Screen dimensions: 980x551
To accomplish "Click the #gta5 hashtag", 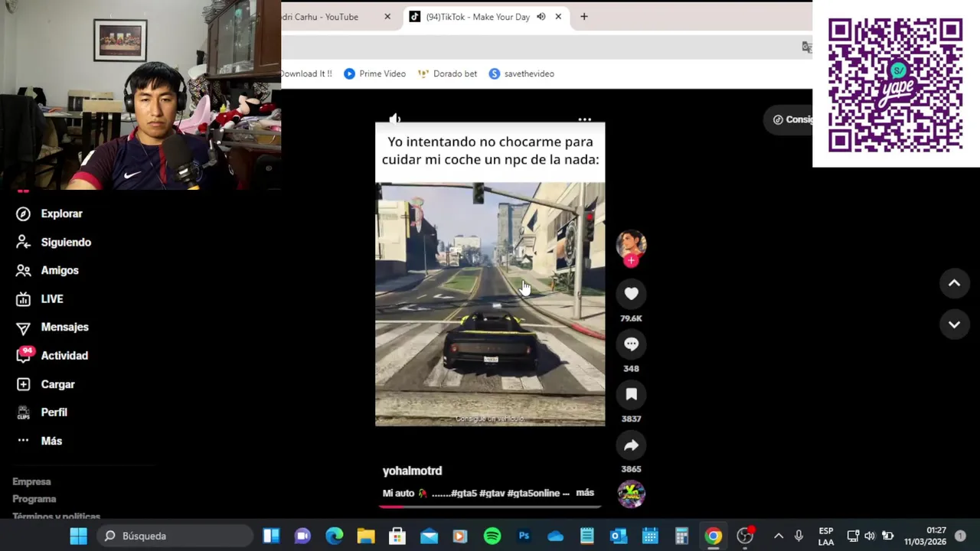I will [x=464, y=493].
